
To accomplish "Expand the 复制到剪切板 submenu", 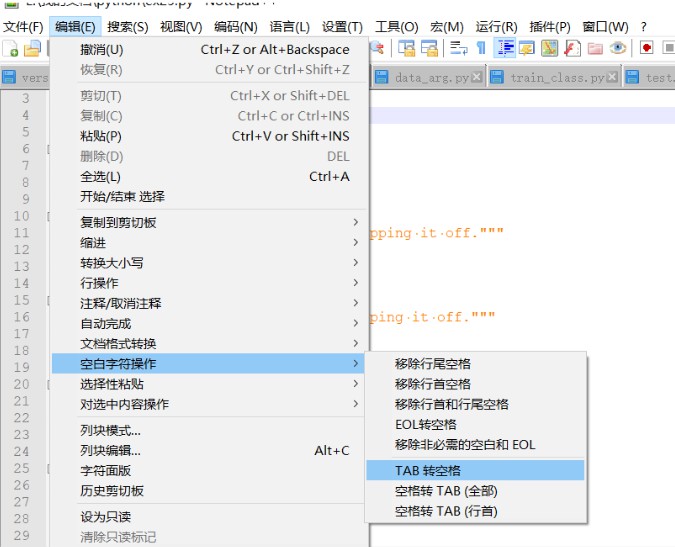I will tap(210, 222).
